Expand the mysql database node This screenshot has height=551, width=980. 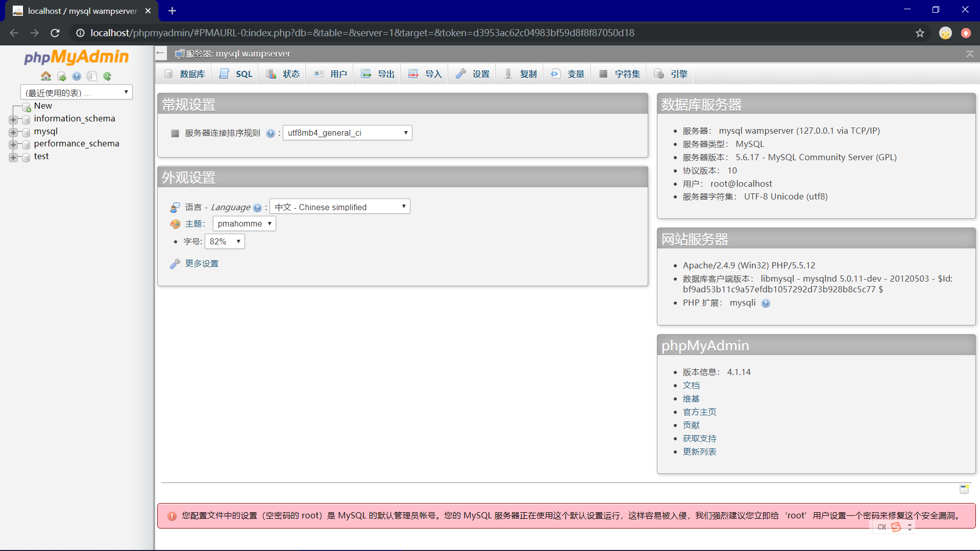point(13,132)
